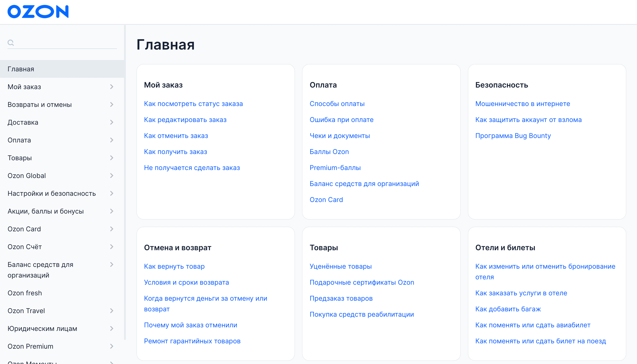Open link Как поменять или сдать билет на поезд

tap(541, 341)
